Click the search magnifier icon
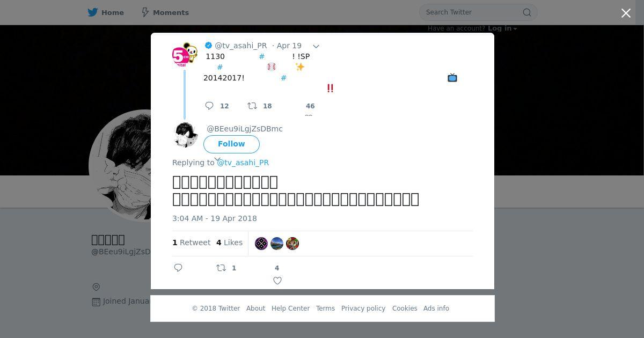The image size is (644, 338). point(527,12)
